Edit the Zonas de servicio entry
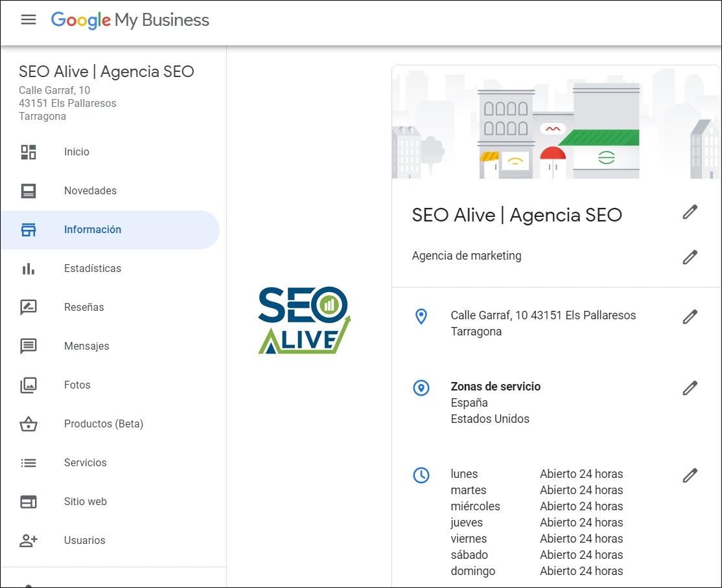 tap(690, 387)
